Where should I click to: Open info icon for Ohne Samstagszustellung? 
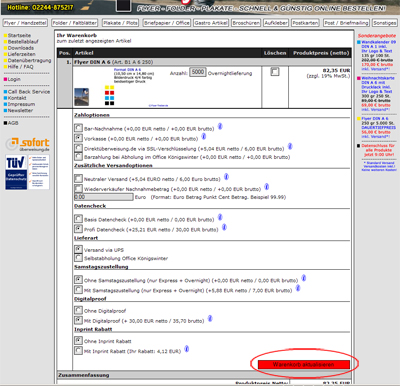click(x=304, y=278)
